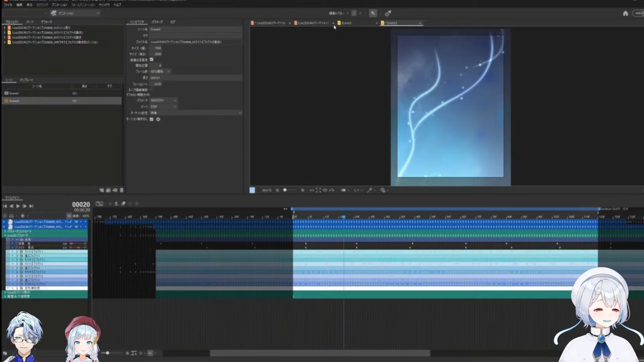The width and height of the screenshot is (644, 362).
Task: Click the snowflake icon in timeline header
Action: pos(23,216)
